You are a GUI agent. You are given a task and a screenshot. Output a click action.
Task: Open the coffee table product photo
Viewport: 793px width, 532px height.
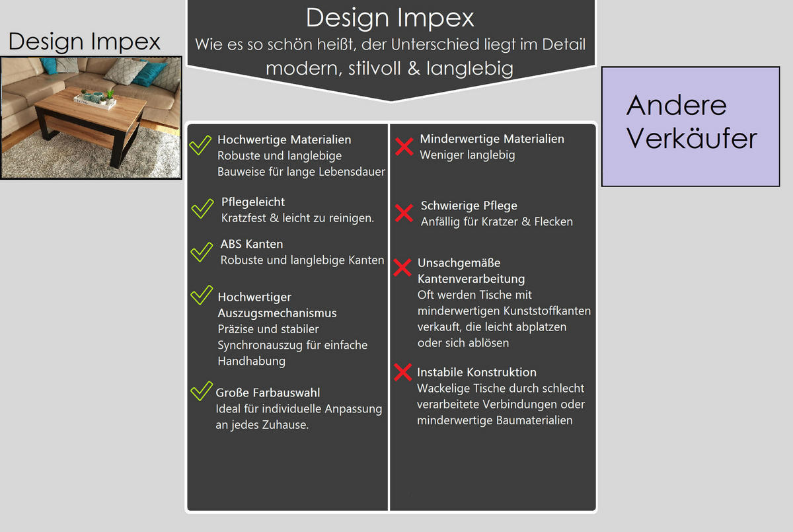(x=91, y=118)
